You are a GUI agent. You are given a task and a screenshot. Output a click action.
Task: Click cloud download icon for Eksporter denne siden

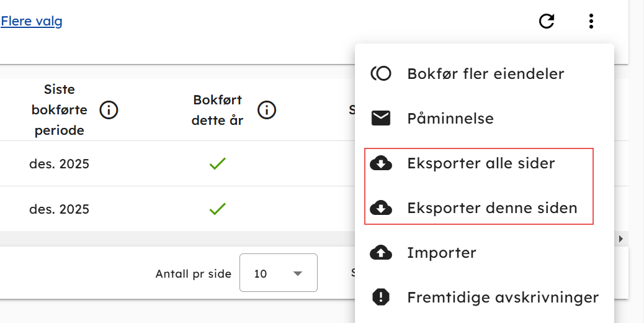coord(381,208)
